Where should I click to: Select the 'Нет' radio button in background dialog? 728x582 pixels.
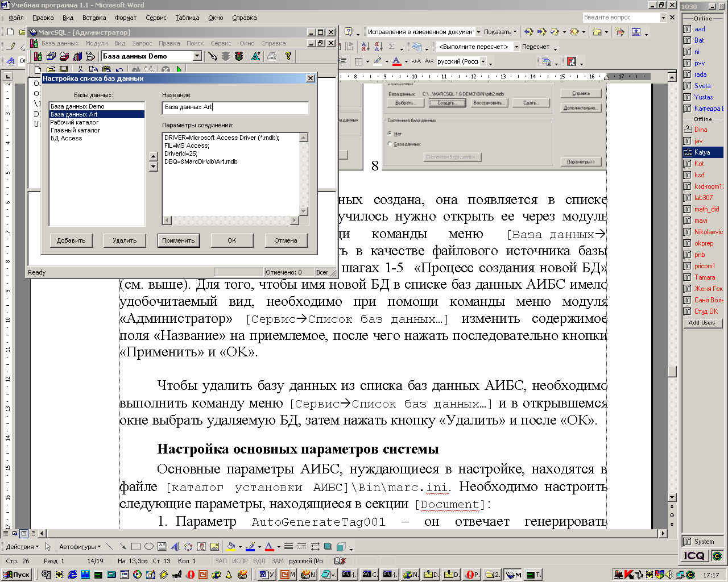click(390, 134)
